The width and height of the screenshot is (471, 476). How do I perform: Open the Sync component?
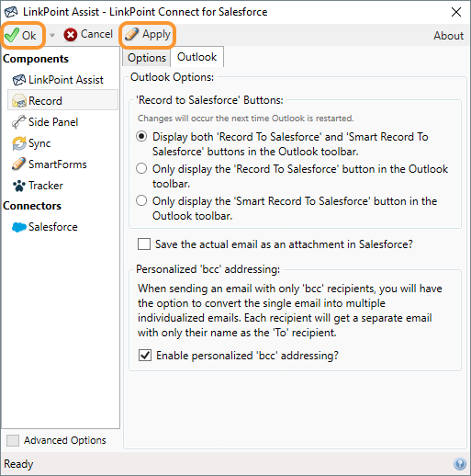click(x=31, y=143)
